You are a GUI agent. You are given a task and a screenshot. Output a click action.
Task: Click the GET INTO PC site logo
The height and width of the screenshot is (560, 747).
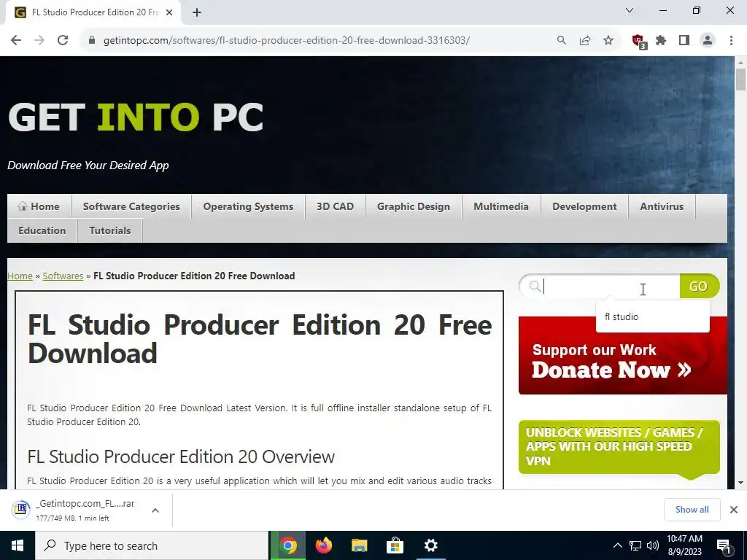pos(136,117)
